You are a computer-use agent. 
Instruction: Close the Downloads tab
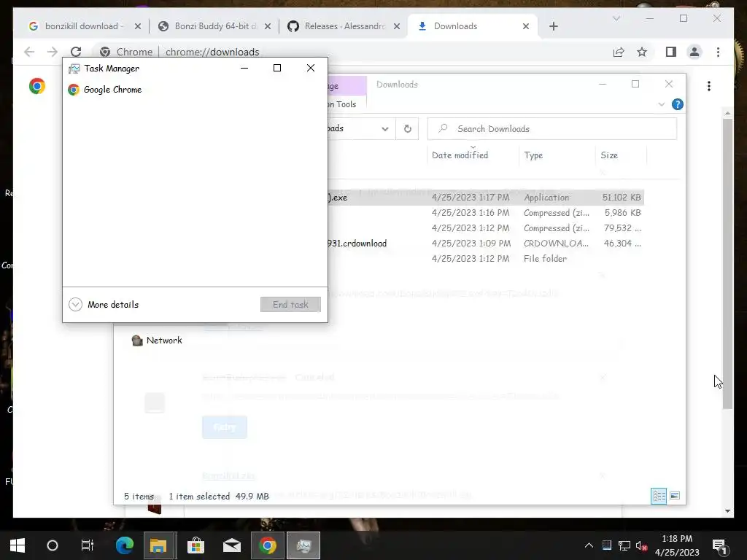[526, 26]
